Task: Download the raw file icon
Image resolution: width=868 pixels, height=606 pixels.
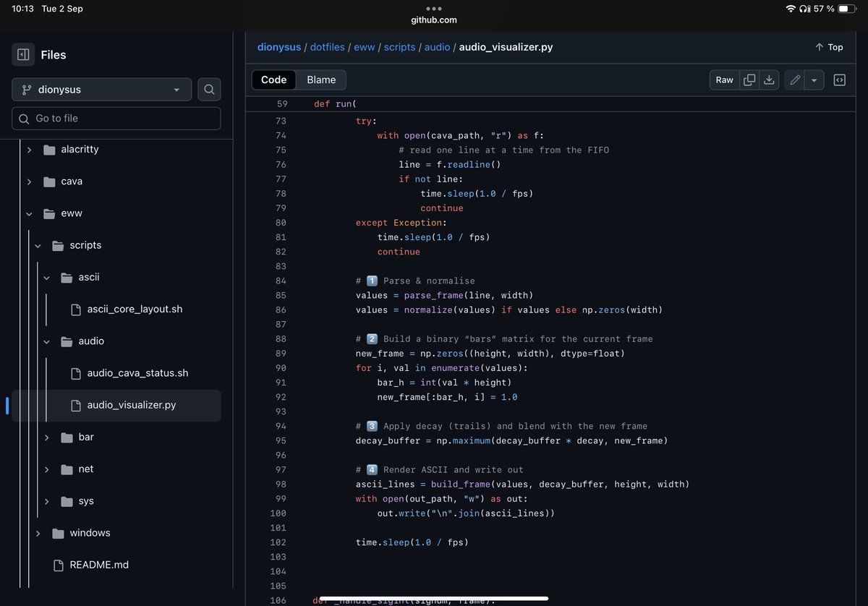Action: pyautogui.click(x=769, y=80)
